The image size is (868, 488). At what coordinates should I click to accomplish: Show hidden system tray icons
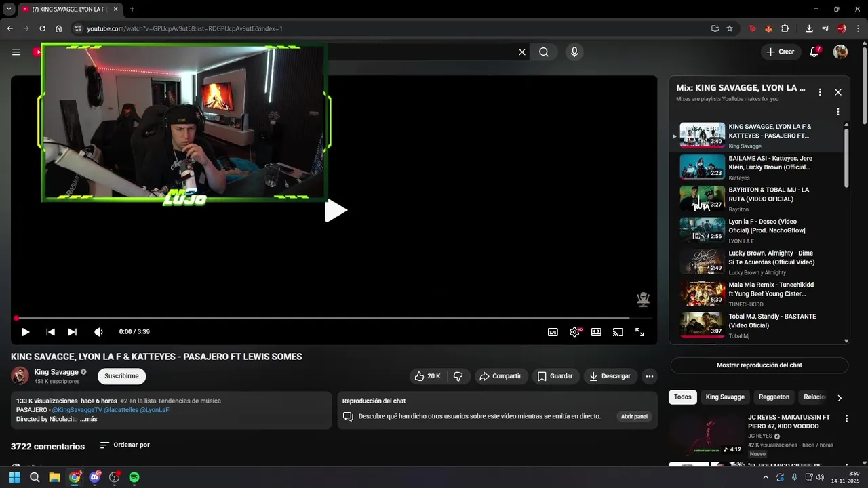click(766, 477)
